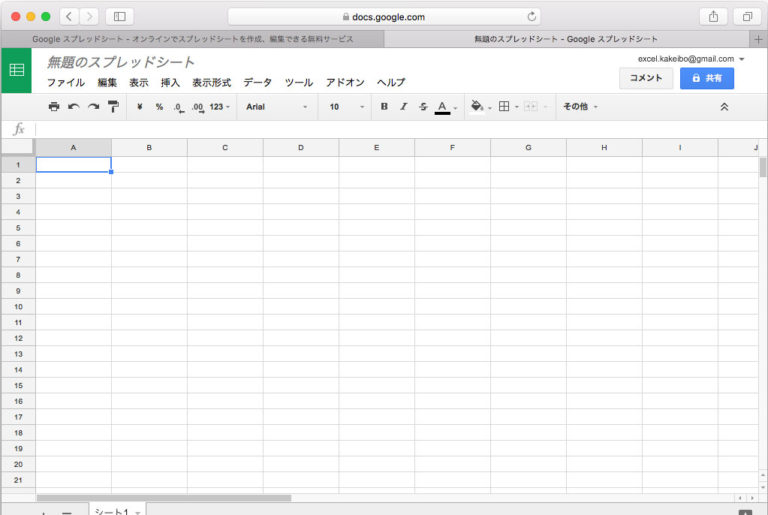Click the undo arrow icon

73,107
